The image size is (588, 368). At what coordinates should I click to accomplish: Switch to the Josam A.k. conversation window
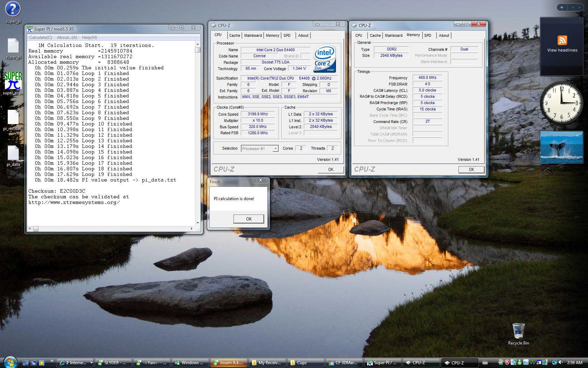pyautogui.click(x=229, y=363)
